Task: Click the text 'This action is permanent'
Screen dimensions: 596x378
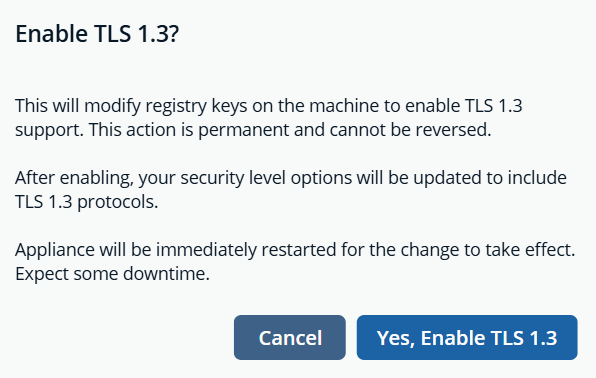Action: (x=189, y=130)
